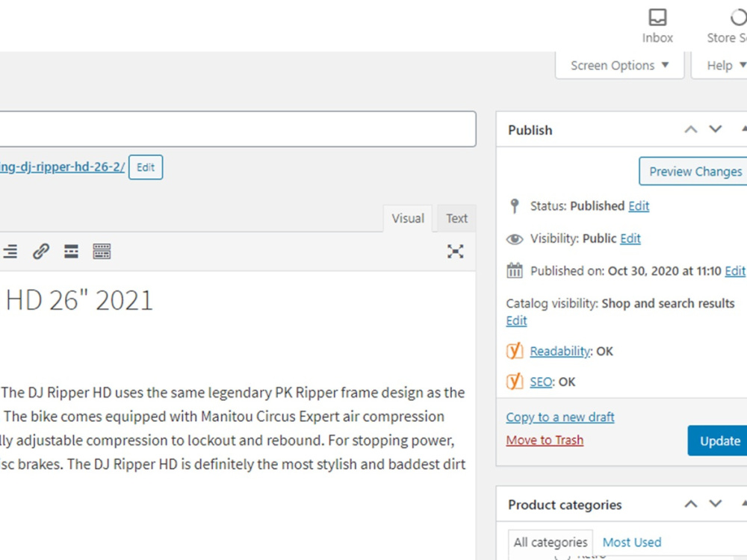This screenshot has height=560, width=747.
Task: Select the All categories tab
Action: (x=551, y=542)
